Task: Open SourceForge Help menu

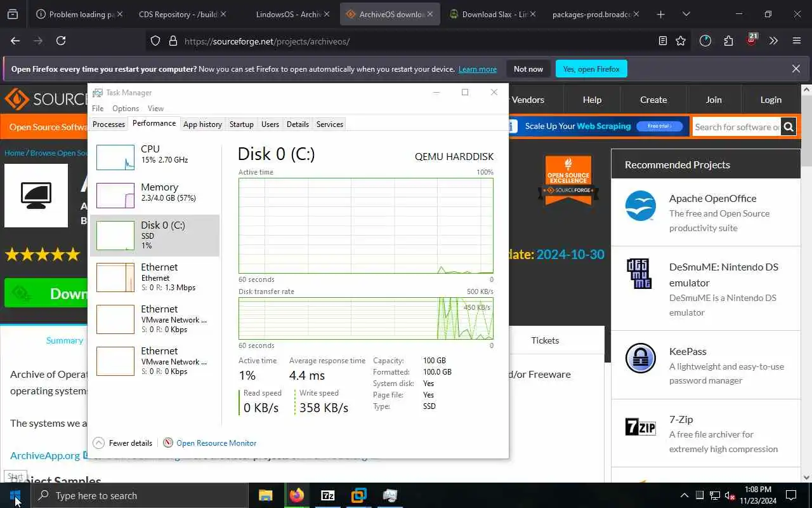Action: tap(592, 100)
